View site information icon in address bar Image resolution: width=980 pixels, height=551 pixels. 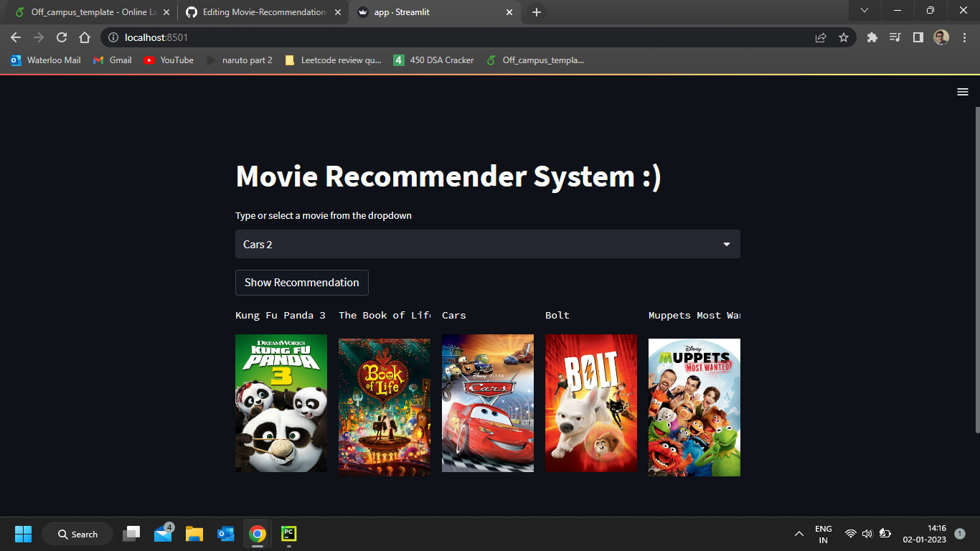coord(113,37)
